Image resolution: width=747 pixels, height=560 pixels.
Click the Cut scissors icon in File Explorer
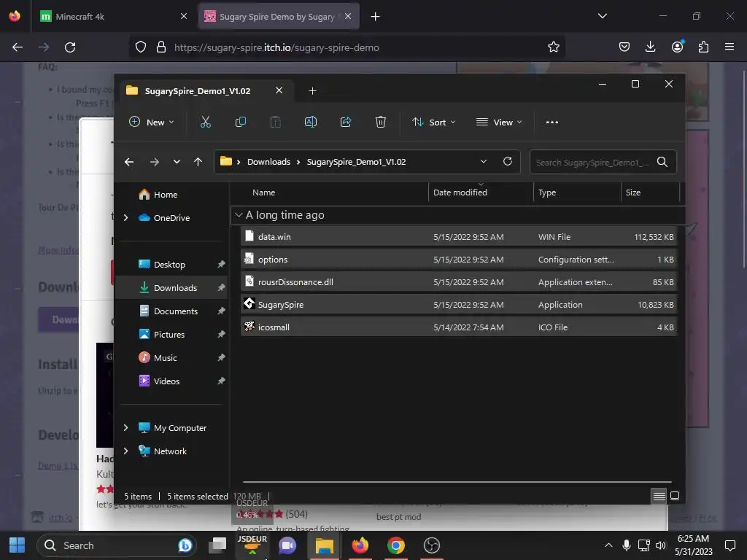click(205, 122)
